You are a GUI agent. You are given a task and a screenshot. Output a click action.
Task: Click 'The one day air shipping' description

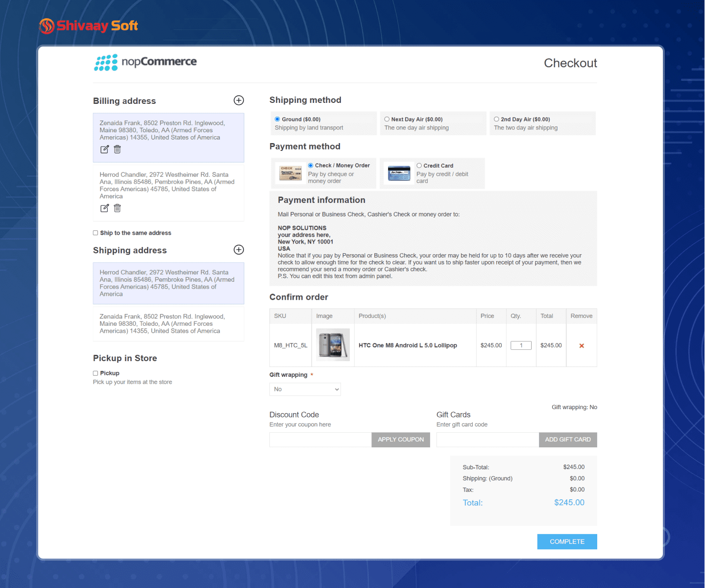point(416,128)
